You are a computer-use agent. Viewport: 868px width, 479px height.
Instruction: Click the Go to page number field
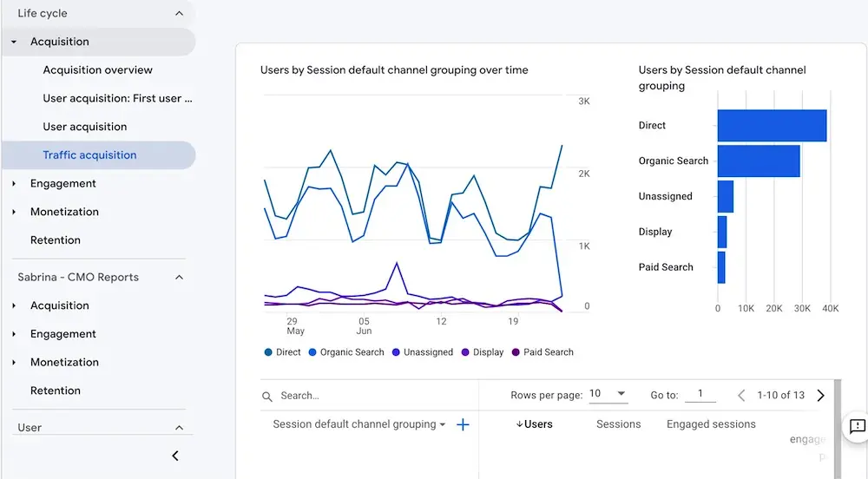(700, 394)
